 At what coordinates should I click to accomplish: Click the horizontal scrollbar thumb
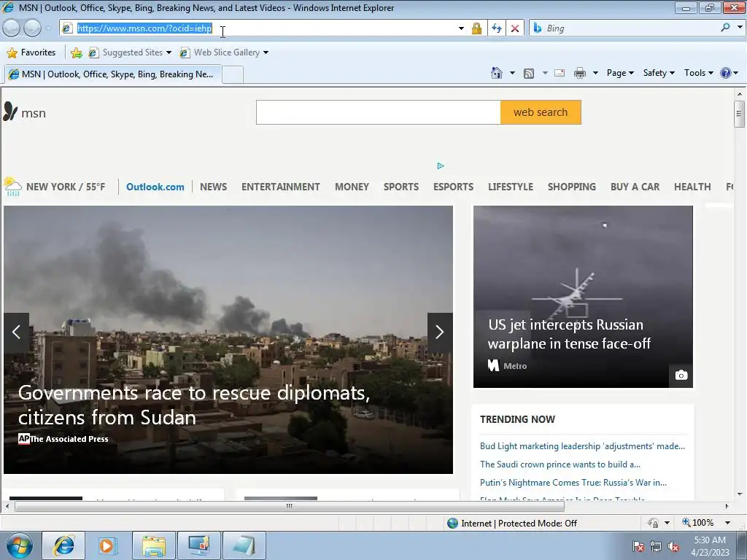(289, 506)
